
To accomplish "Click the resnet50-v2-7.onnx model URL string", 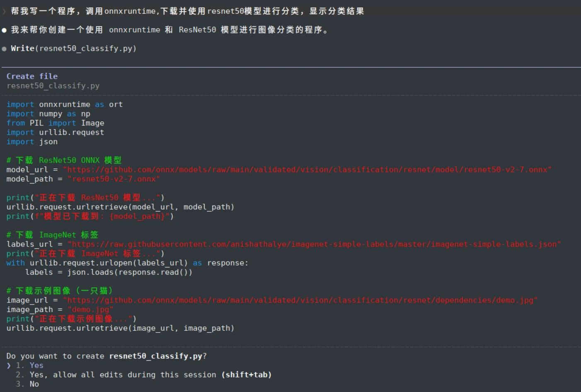I will click(x=307, y=169).
